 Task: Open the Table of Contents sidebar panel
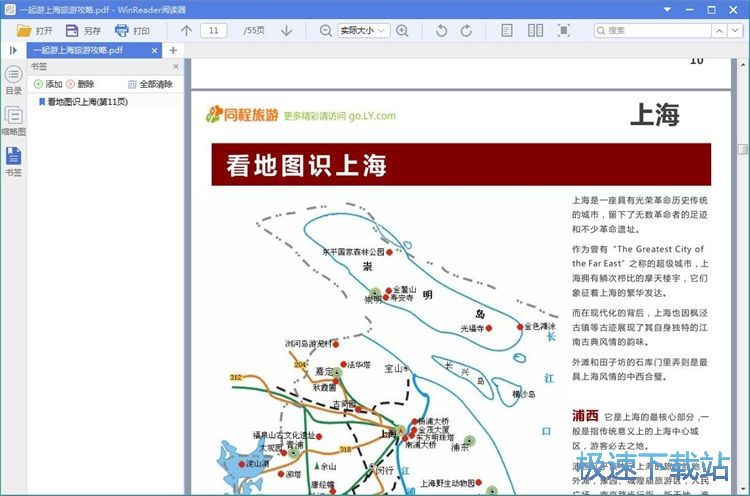(x=13, y=80)
